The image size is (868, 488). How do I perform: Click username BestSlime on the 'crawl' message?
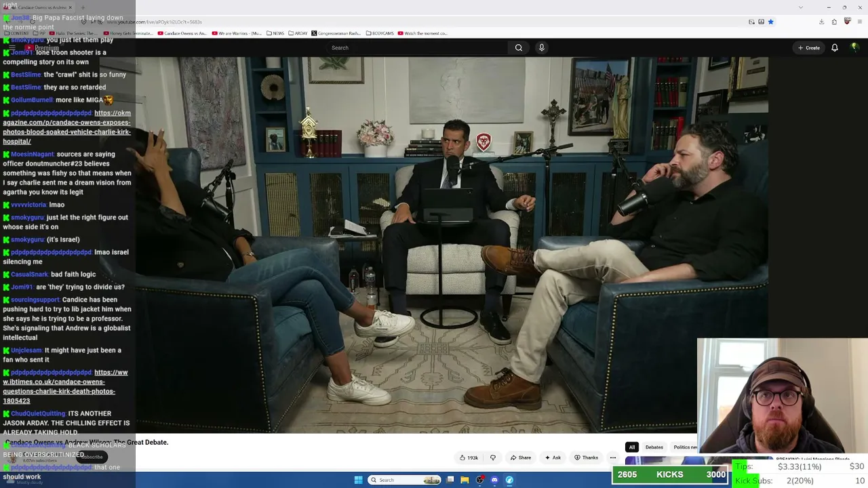(x=26, y=75)
